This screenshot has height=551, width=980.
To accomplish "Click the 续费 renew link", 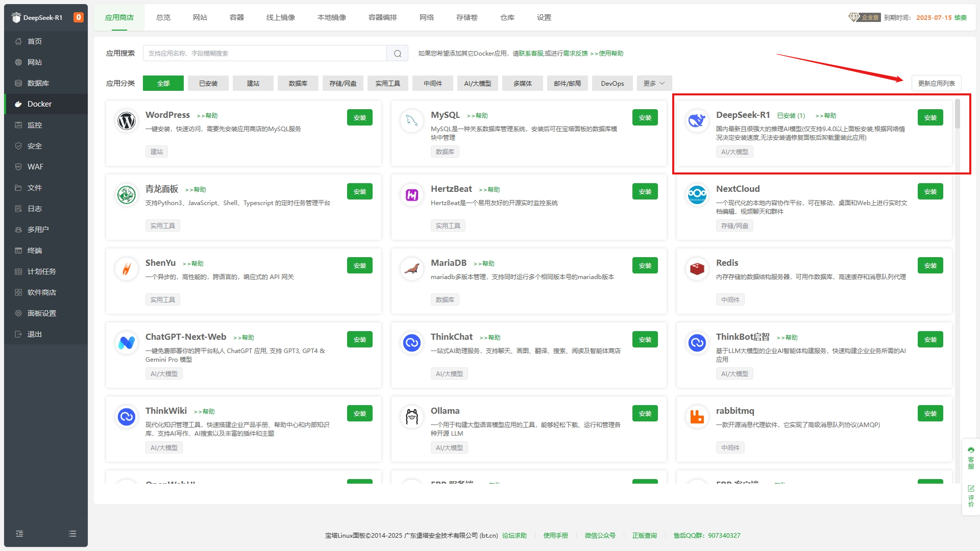I will tap(961, 17).
